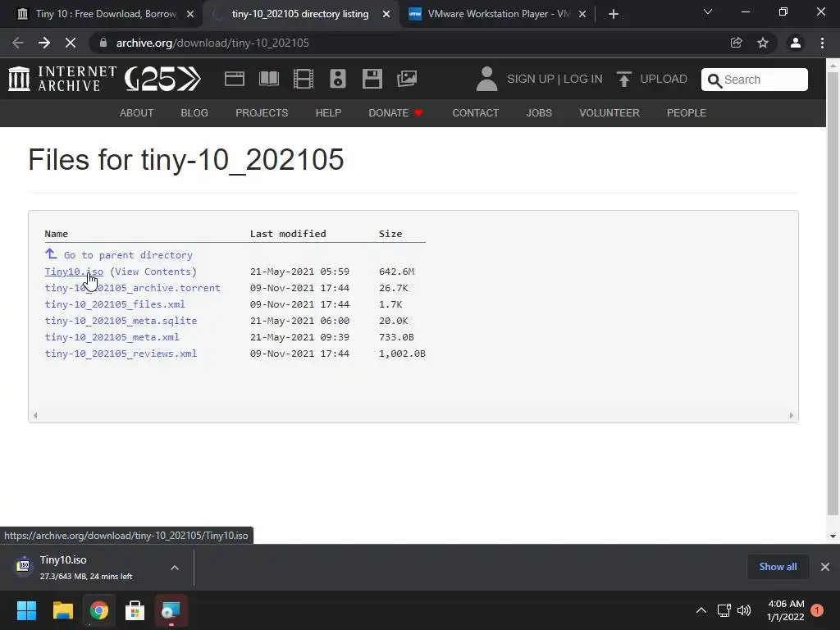Click the Tiny10.iso download file icon
Image resolution: width=840 pixels, height=630 pixels.
click(24, 565)
